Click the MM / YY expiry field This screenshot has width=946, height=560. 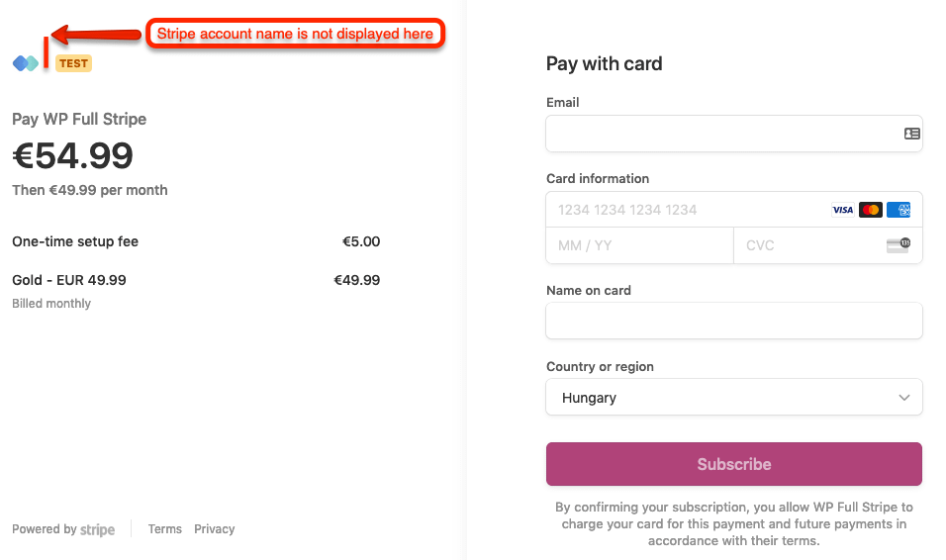tap(639, 245)
